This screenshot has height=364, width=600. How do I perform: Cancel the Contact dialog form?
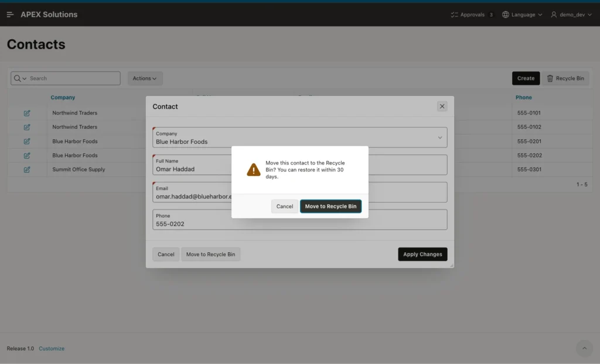pos(166,254)
